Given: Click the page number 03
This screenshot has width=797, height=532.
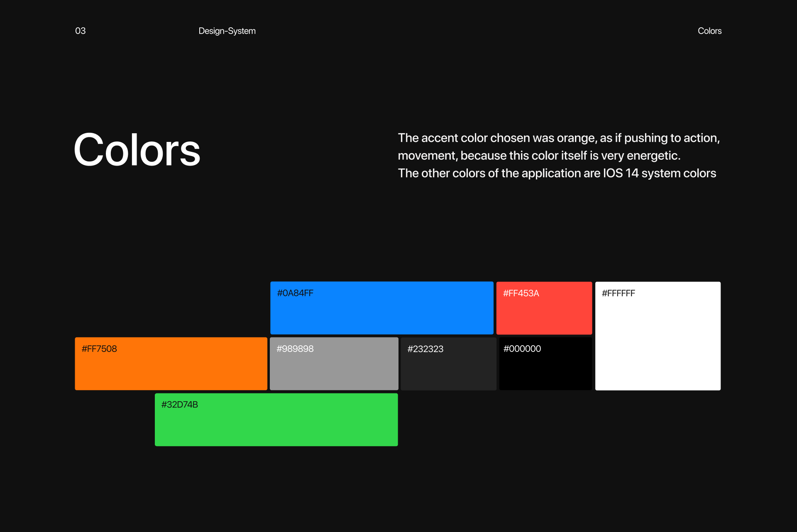Looking at the screenshot, I should 80,31.
